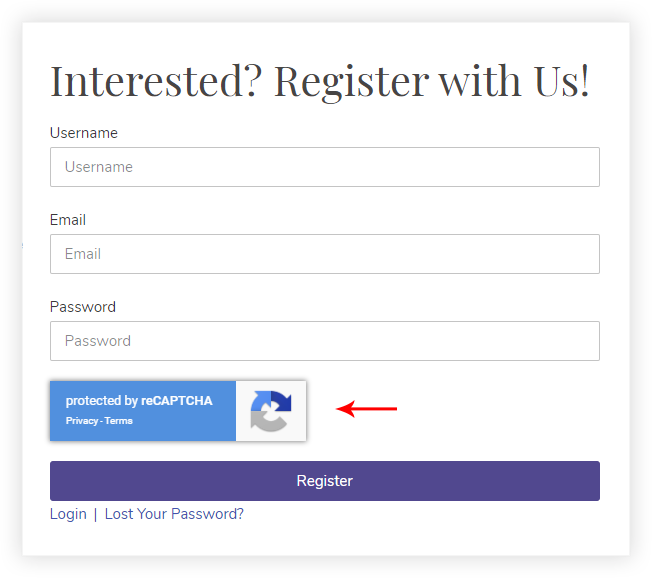
Task: Click the red arrow pointing at reCAPTCHA
Action: (367, 408)
